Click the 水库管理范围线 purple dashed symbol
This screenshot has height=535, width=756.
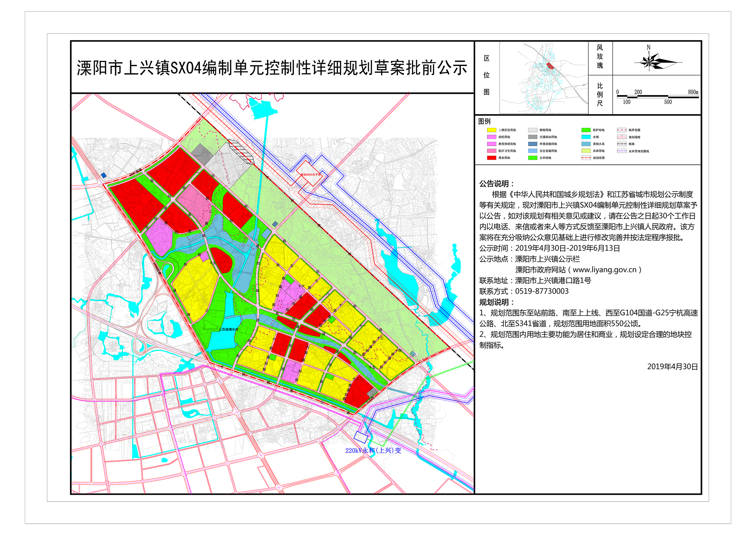click(622, 151)
